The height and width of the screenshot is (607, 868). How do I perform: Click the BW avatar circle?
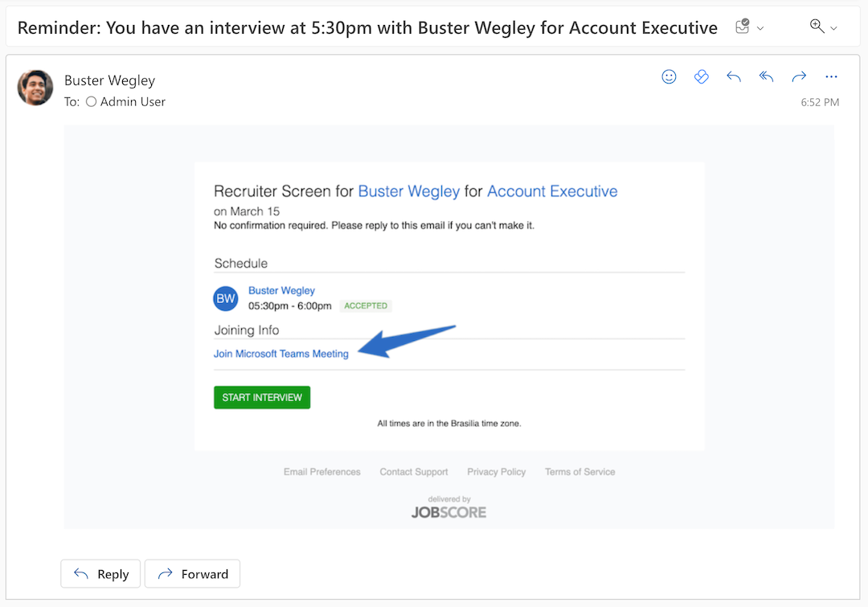click(226, 298)
